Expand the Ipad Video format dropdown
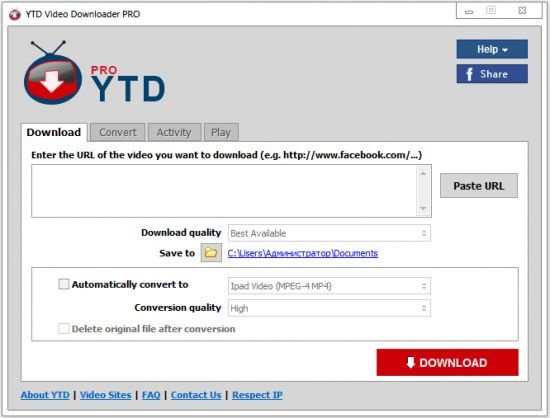 pyautogui.click(x=329, y=286)
